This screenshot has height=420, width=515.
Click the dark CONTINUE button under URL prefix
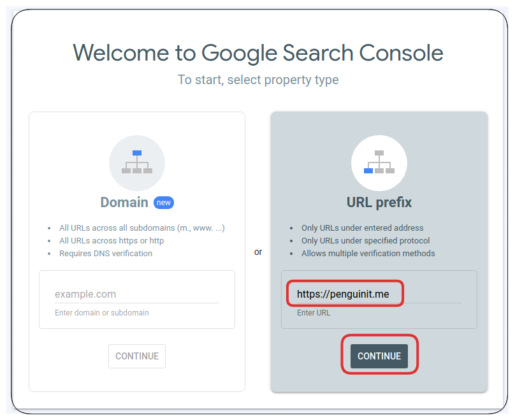click(x=379, y=356)
